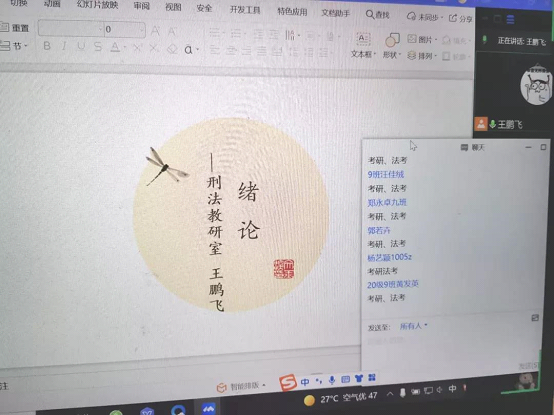Toggle Italic formatting button
Image resolution: width=554 pixels, height=415 pixels.
[64, 46]
